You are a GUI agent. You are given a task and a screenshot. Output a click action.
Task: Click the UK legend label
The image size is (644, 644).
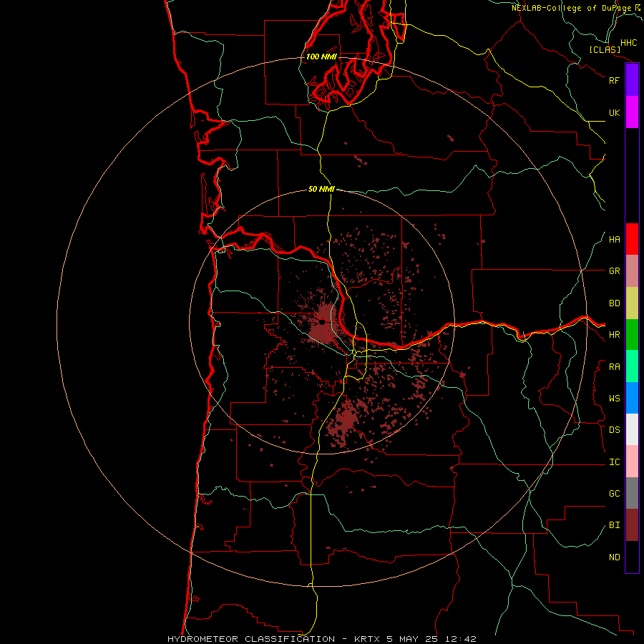coord(615,112)
